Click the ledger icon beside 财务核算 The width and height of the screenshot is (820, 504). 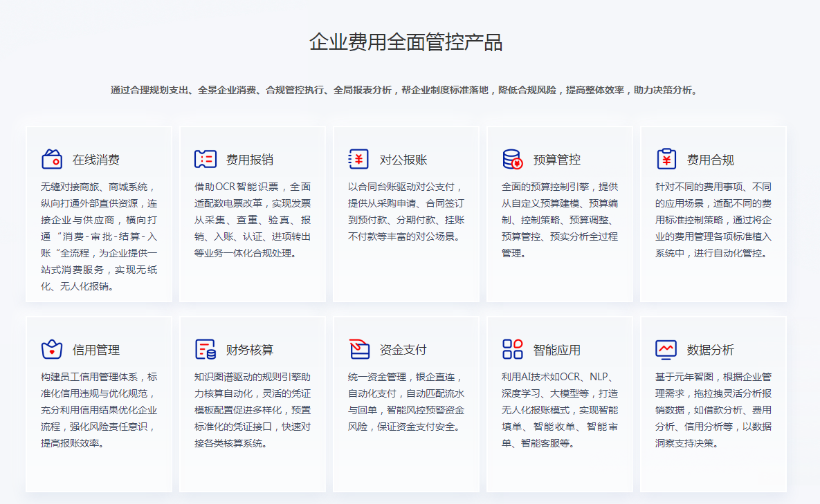tap(206, 349)
